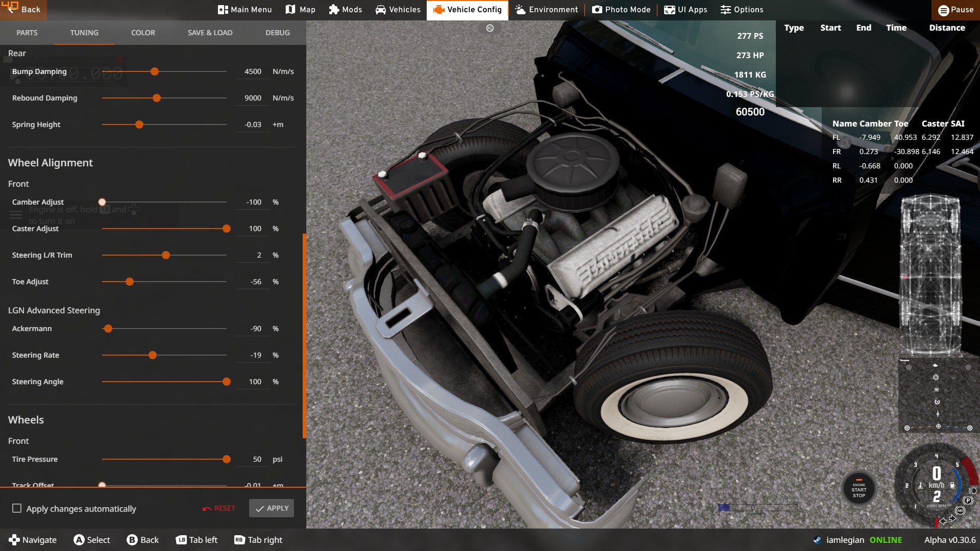Open the Vehicles selector

coord(398,10)
